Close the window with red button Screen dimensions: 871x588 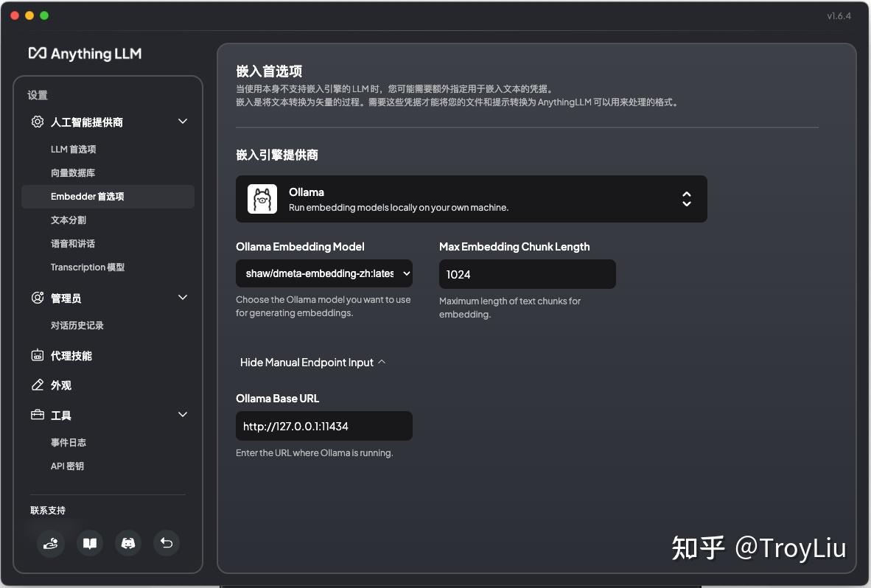pyautogui.click(x=15, y=15)
